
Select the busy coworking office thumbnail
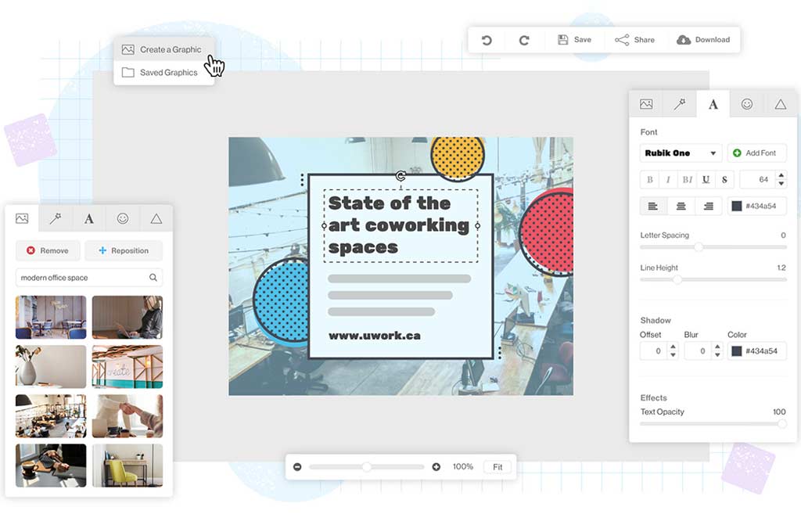tap(51, 416)
